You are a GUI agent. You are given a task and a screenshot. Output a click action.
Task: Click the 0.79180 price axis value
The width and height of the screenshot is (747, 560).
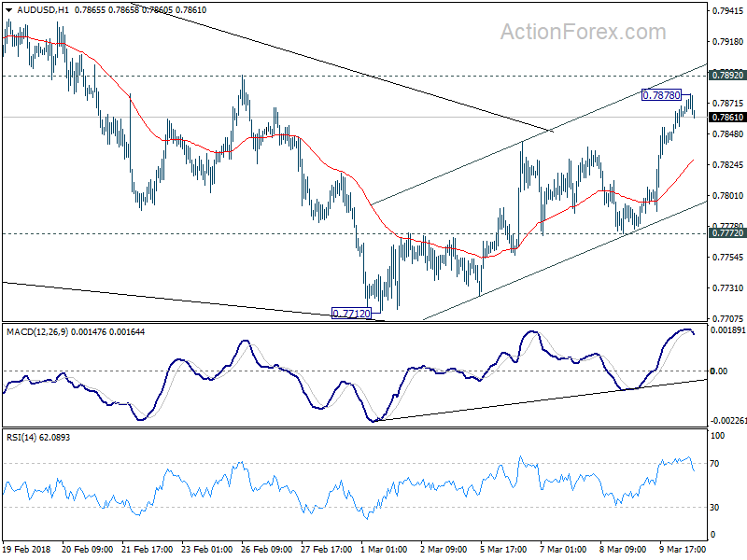coord(727,42)
